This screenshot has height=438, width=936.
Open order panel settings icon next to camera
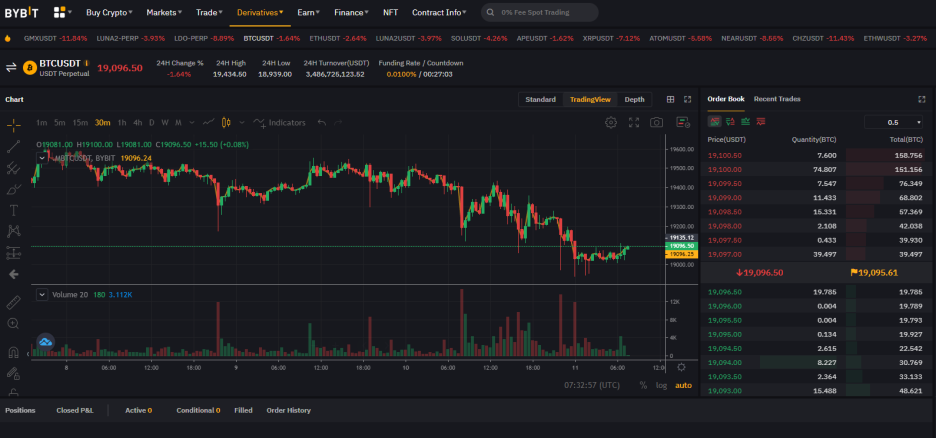coord(683,122)
